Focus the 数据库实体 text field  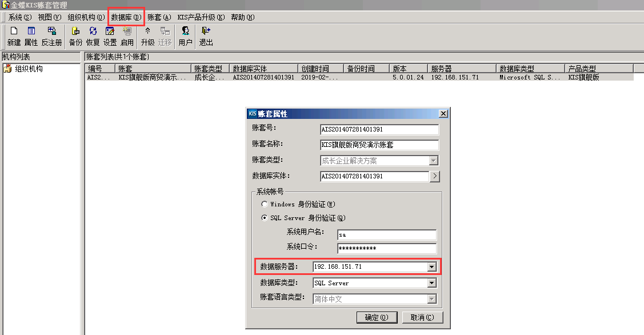[375, 176]
